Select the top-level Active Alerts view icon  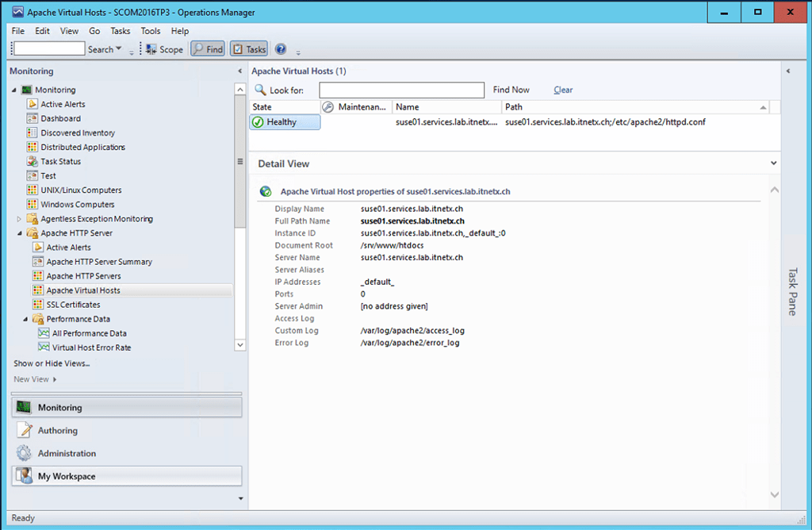pyautogui.click(x=32, y=104)
